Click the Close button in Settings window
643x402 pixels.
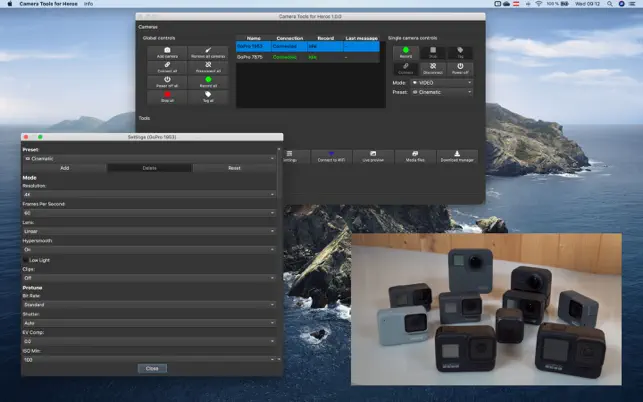(x=152, y=368)
